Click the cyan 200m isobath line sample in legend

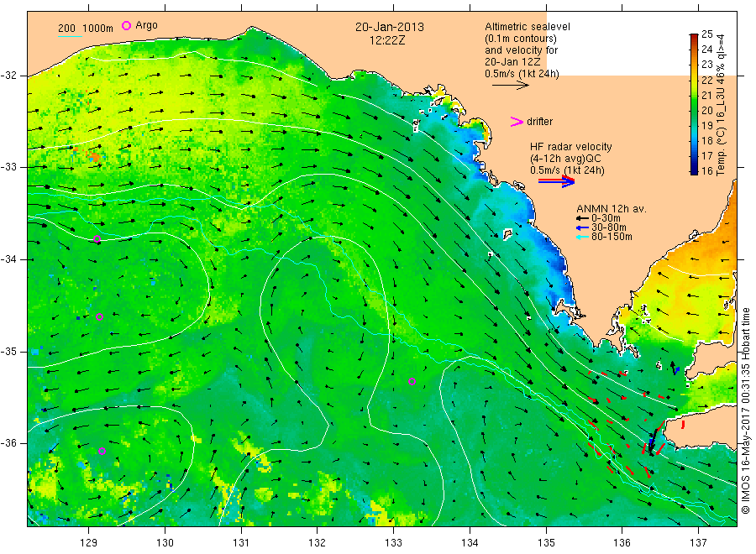[70, 36]
